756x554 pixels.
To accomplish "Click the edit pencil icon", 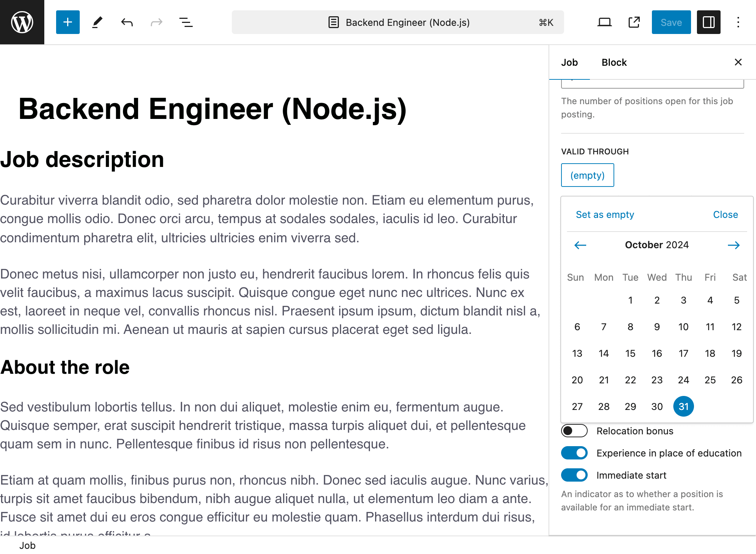I will (96, 22).
